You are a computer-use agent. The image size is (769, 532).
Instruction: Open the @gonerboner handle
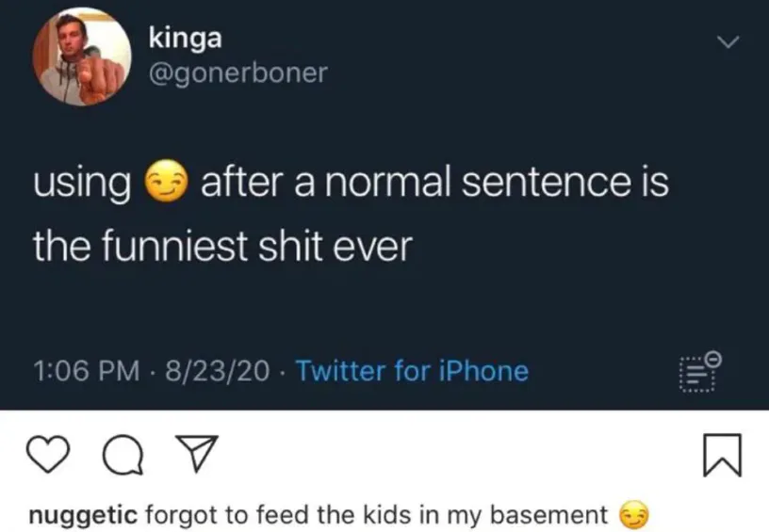237,73
